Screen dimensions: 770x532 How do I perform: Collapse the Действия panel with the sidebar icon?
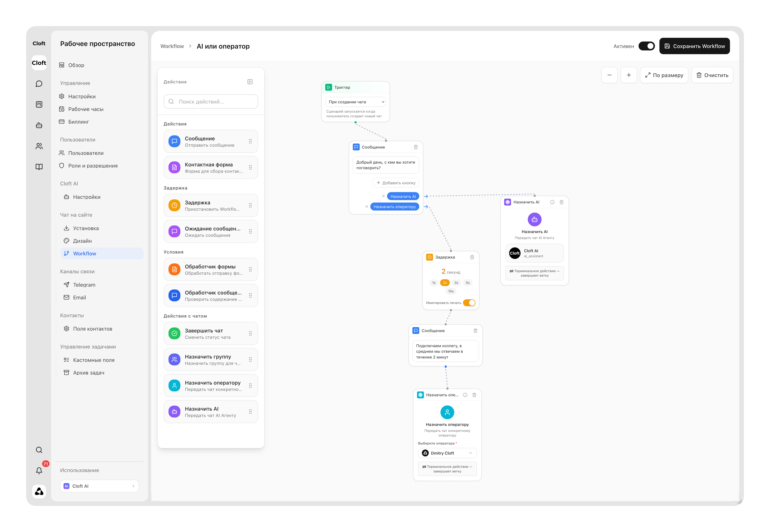tap(250, 82)
